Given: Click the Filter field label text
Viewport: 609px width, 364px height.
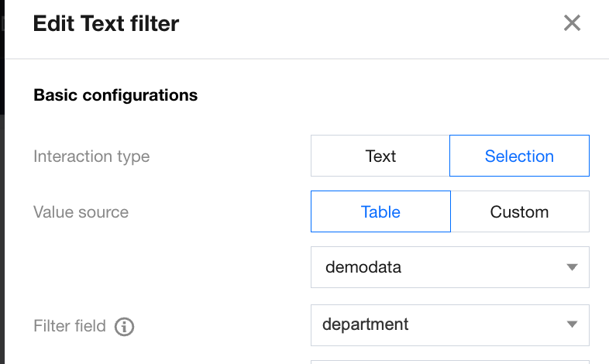Looking at the screenshot, I should click(70, 326).
